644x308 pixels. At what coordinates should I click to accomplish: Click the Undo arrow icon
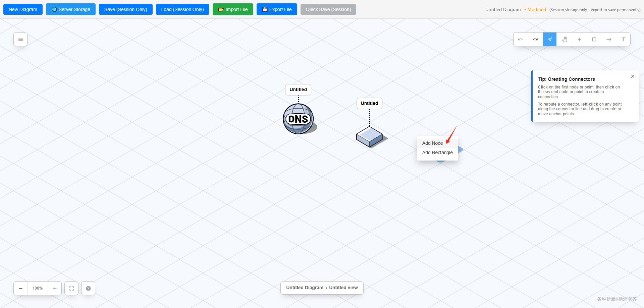(520, 39)
